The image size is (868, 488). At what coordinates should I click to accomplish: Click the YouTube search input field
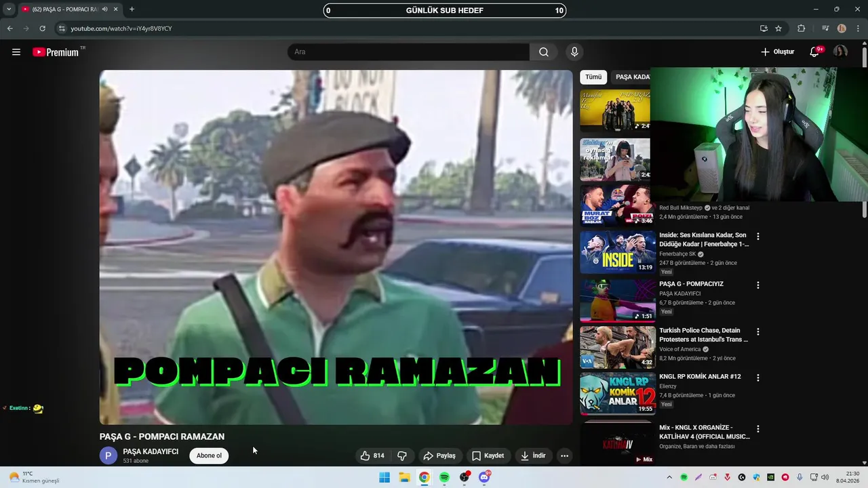tap(408, 52)
